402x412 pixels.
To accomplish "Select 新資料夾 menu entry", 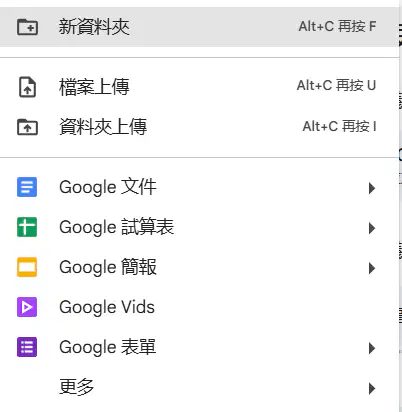I will point(199,27).
